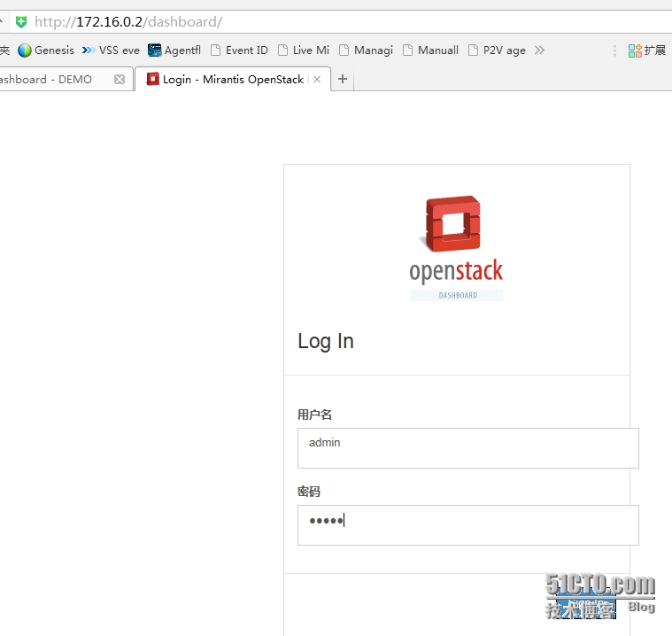The image size is (672, 636).
Task: Click the password field under 密码
Action: [x=468, y=525]
